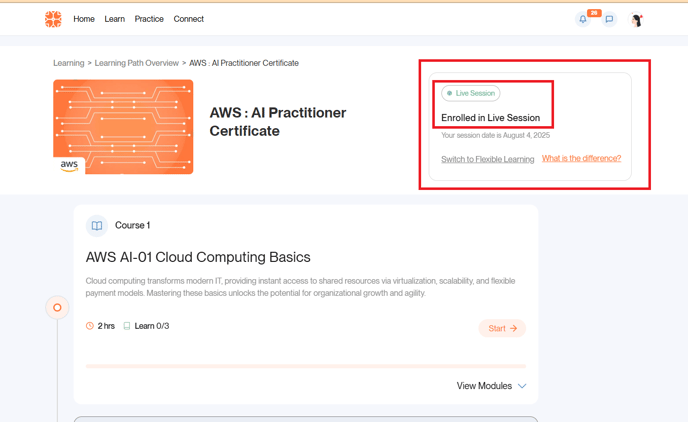Open the notifications bell icon
Screen dimensions: 688x422
point(583,19)
